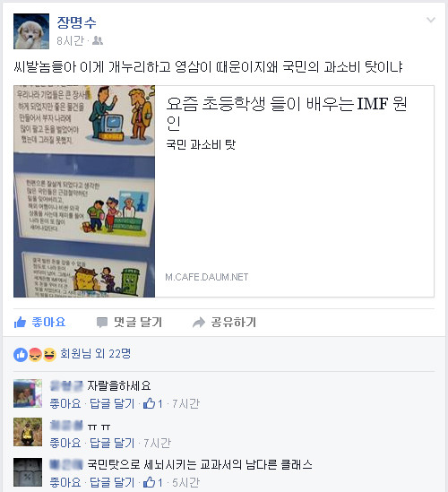Click the 공유하기 share arrow icon
Image resolution: width=448 pixels, height=492 pixels.
coord(199,323)
